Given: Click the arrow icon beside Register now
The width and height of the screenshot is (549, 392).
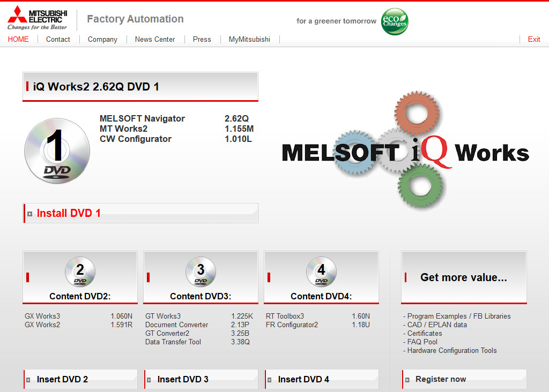Looking at the screenshot, I should click(x=407, y=380).
